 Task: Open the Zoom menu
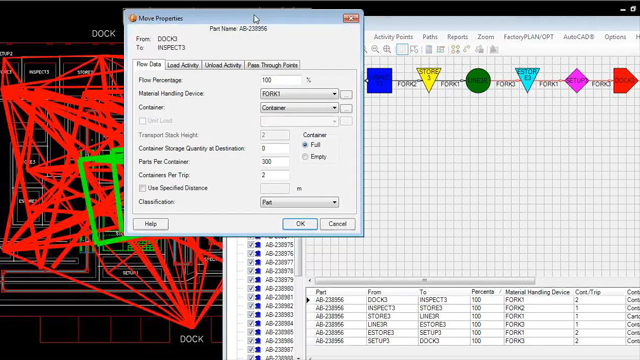tap(486, 37)
